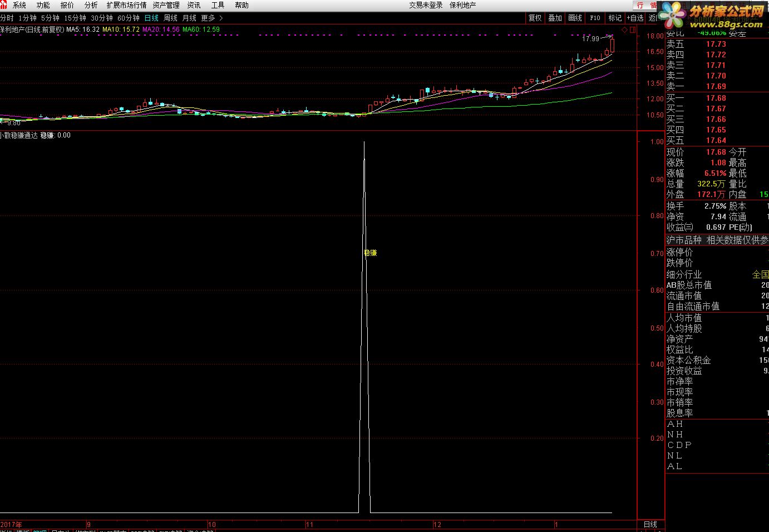Click the month 12 timeline marker

tap(437, 524)
